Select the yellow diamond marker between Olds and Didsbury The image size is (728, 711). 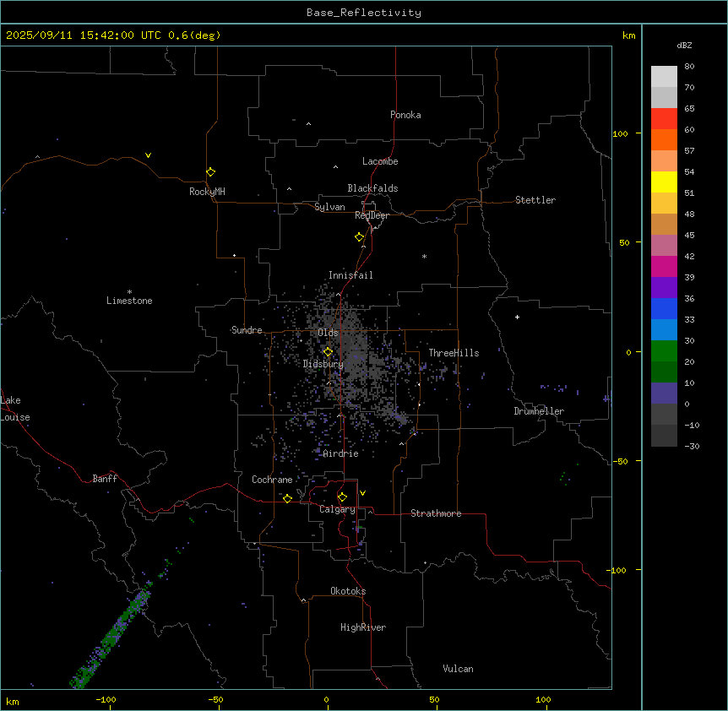coord(328,352)
